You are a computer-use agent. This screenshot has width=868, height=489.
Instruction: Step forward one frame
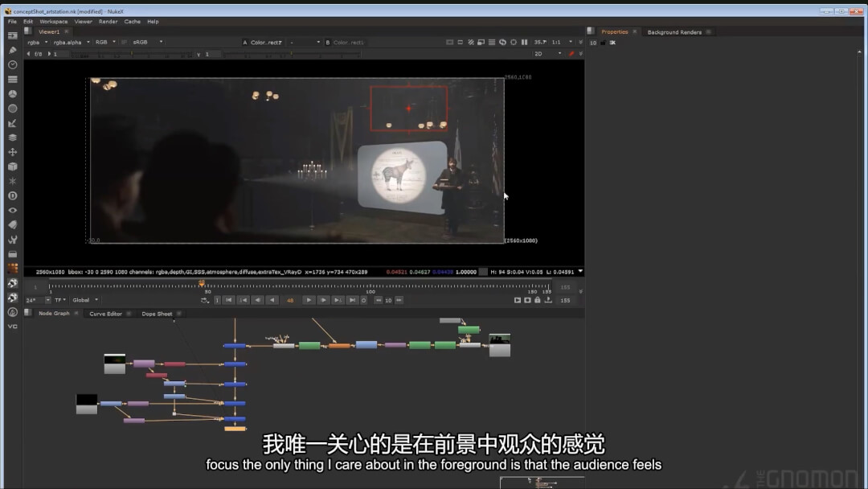pyautogui.click(x=323, y=300)
